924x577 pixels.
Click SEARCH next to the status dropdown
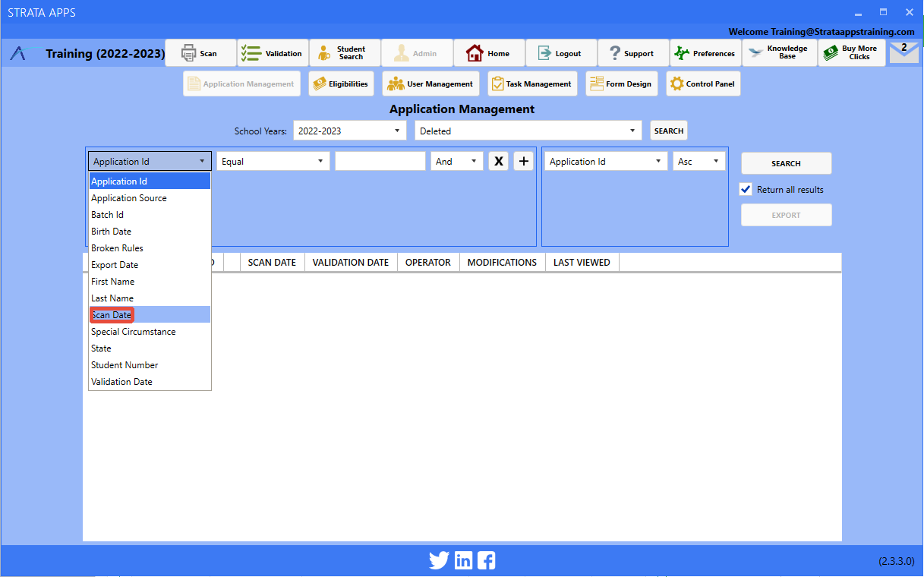point(668,131)
